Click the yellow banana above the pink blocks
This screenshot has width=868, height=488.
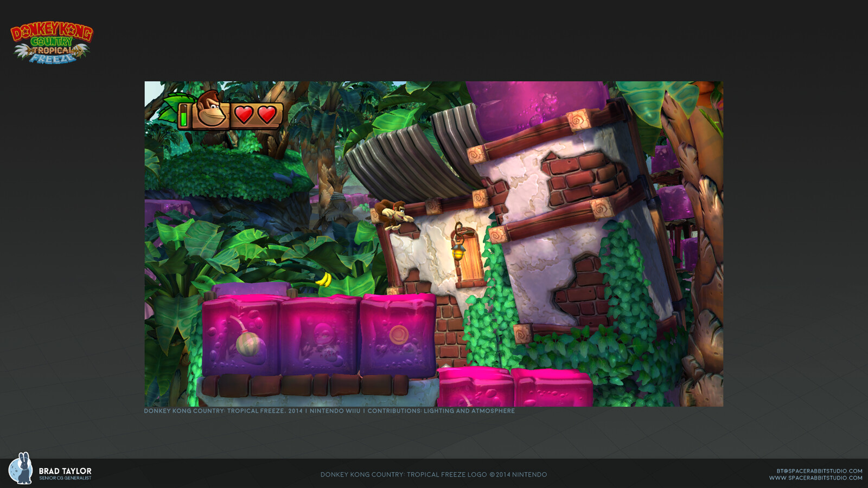click(324, 280)
